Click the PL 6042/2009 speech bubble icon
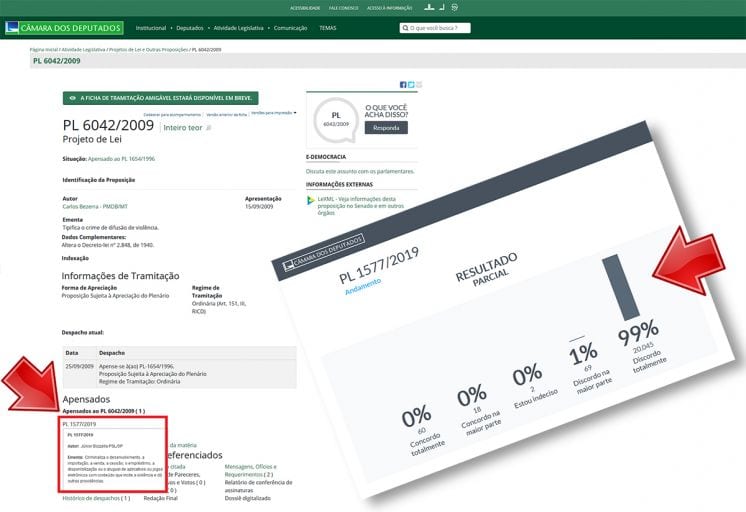This screenshot has width=746, height=512. tap(335, 120)
